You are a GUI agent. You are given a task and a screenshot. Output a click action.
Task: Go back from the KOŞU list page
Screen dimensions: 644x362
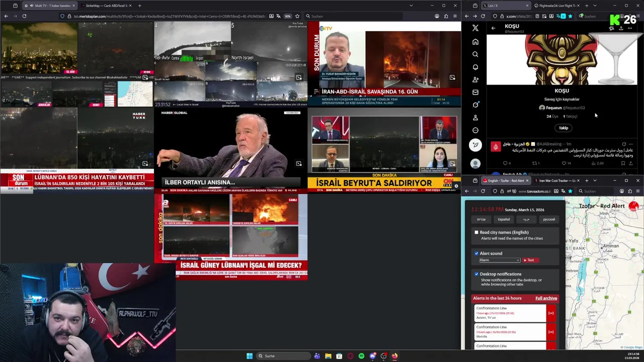click(x=493, y=28)
